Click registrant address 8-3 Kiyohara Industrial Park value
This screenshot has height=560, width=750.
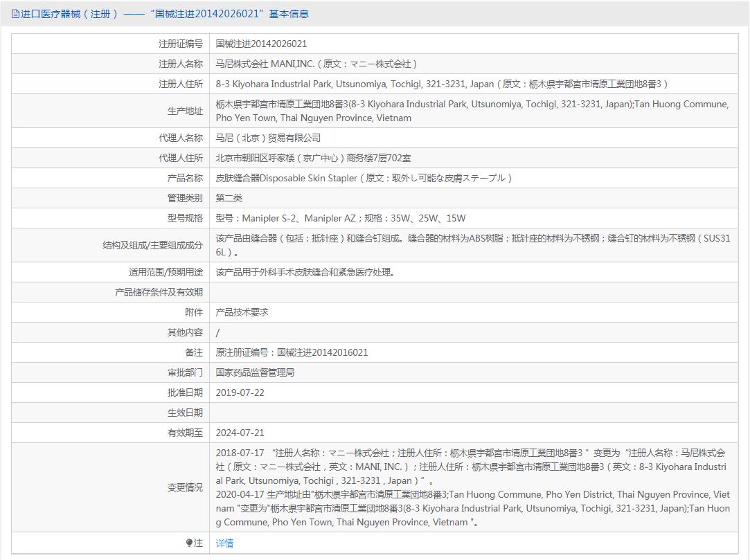coord(441,84)
